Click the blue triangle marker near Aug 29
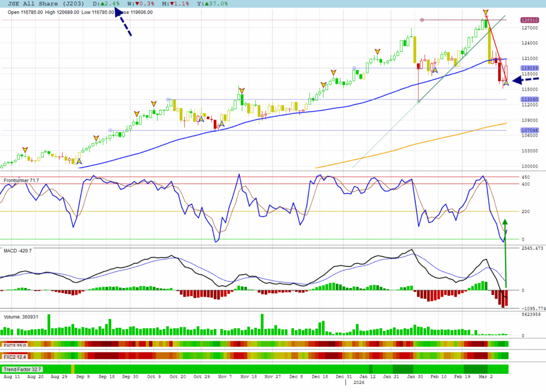 coord(79,161)
